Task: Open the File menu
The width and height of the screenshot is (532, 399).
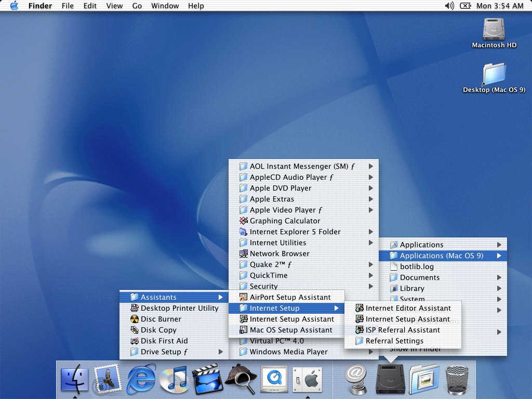Action: point(68,6)
